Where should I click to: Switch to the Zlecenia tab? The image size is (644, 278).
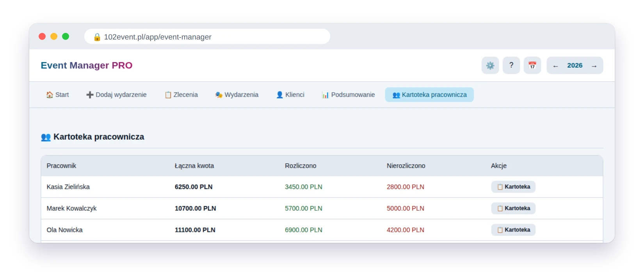click(181, 95)
